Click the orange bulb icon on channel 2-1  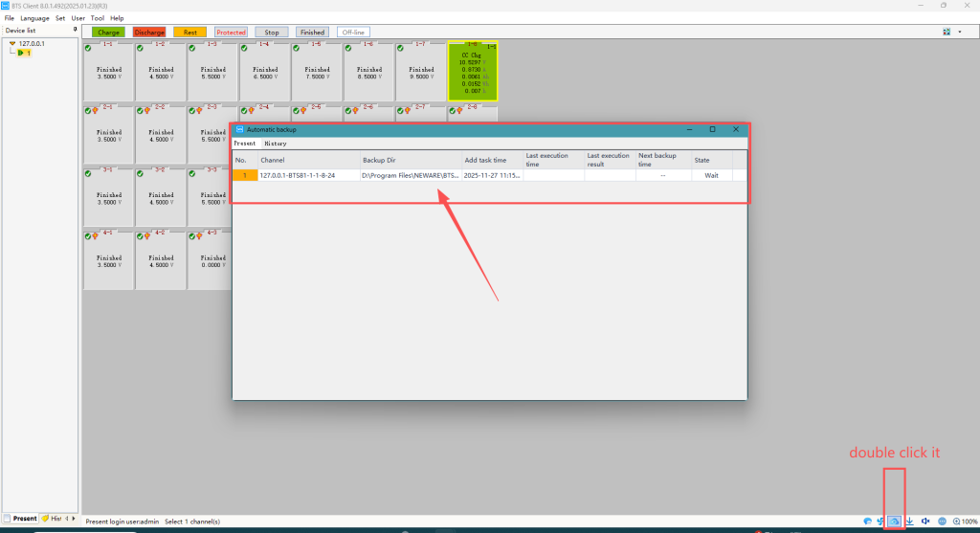click(96, 111)
